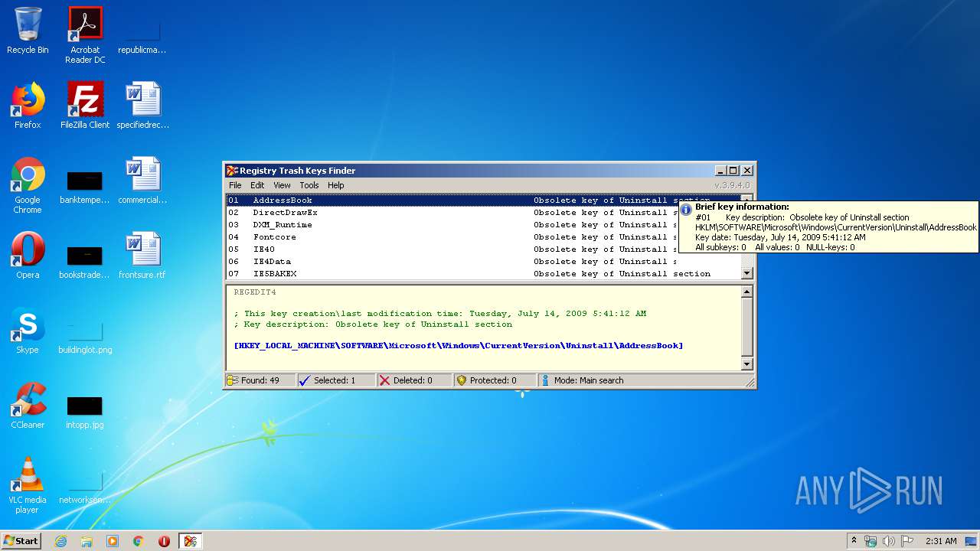Select the DirectDrawEx key row

pyautogui.click(x=484, y=213)
